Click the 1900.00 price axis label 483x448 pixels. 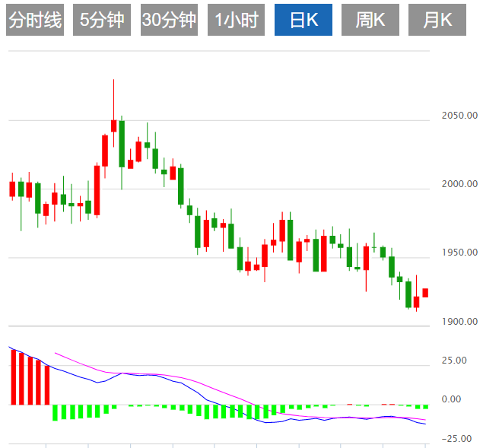(x=459, y=322)
